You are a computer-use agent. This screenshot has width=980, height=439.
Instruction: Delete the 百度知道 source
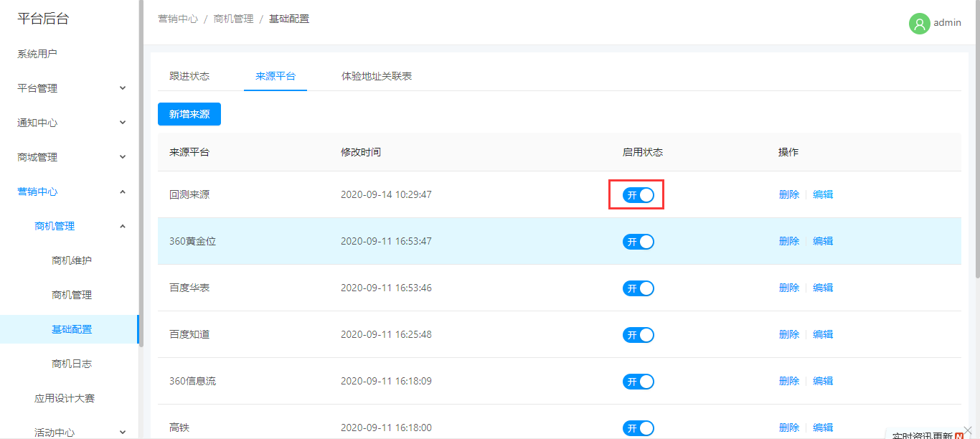click(789, 334)
